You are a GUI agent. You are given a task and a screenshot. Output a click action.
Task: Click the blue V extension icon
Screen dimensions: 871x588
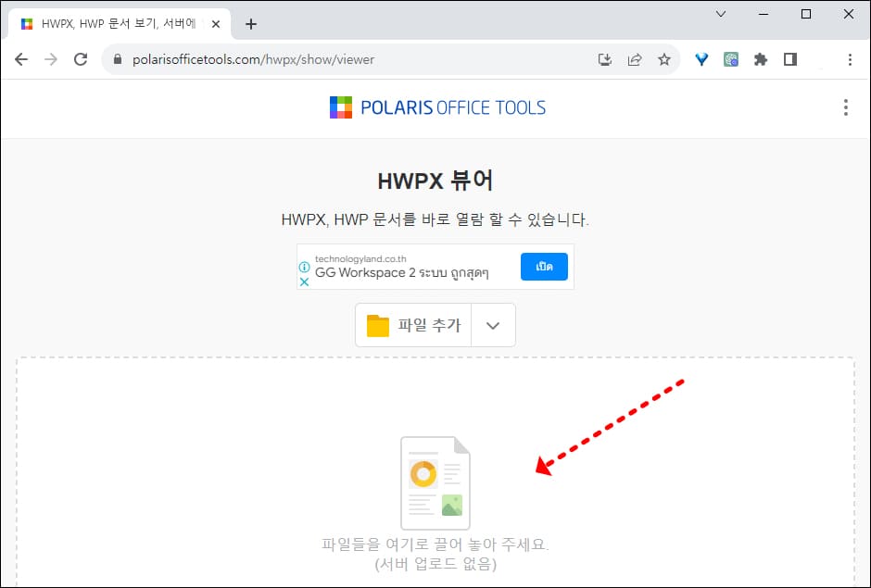point(701,58)
